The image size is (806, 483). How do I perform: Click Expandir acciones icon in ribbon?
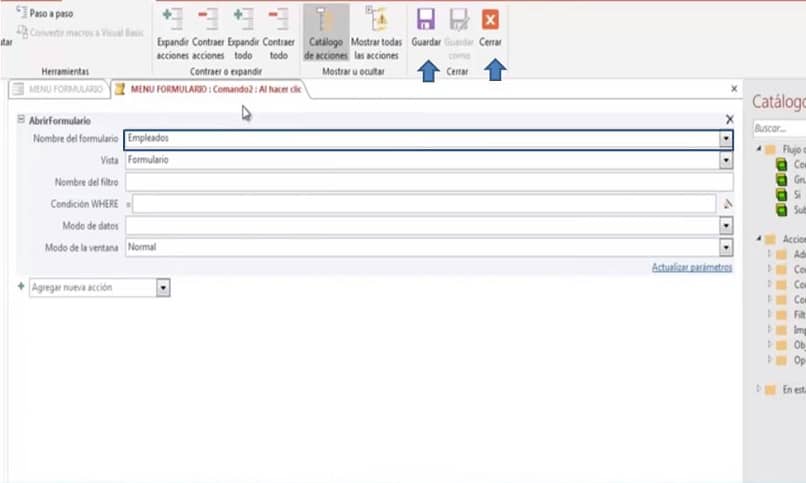172,22
